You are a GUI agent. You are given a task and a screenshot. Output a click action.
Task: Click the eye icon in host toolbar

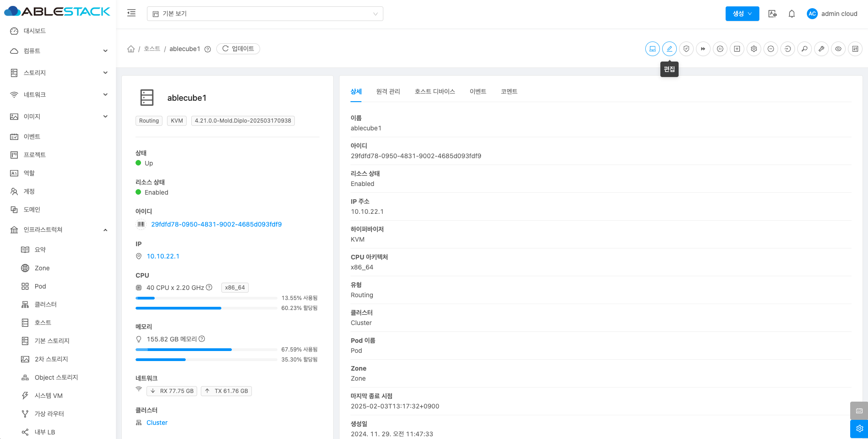(x=838, y=49)
